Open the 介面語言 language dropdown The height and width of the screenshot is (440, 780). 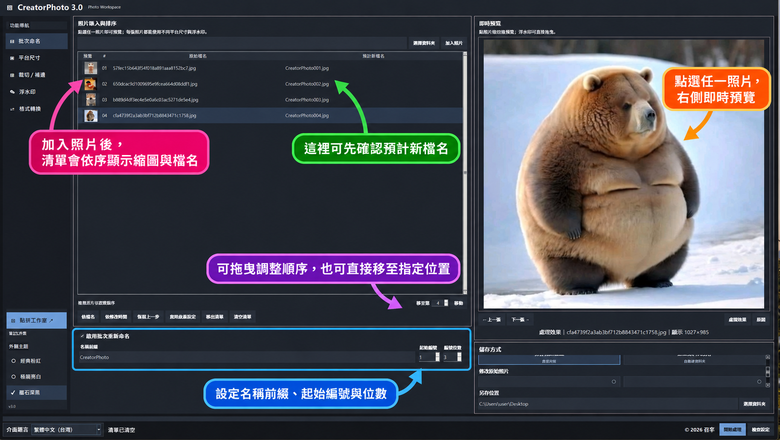click(x=67, y=430)
